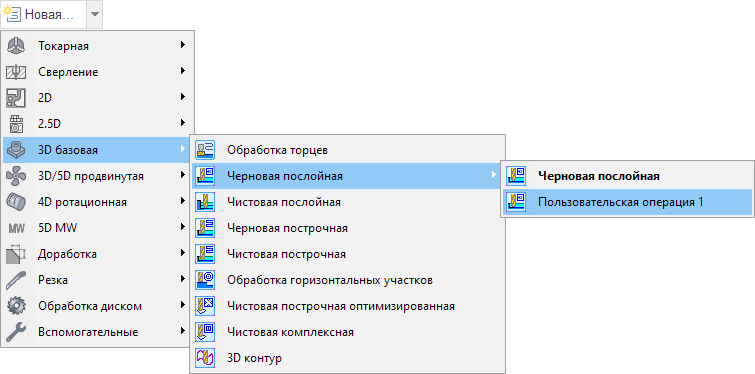Viewport: 755px width, 374px height.
Task: Click the Обработка диском saw blade icon
Action: point(15,306)
